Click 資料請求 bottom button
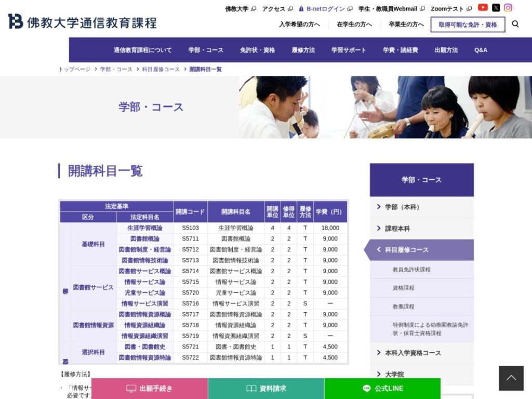 266,389
